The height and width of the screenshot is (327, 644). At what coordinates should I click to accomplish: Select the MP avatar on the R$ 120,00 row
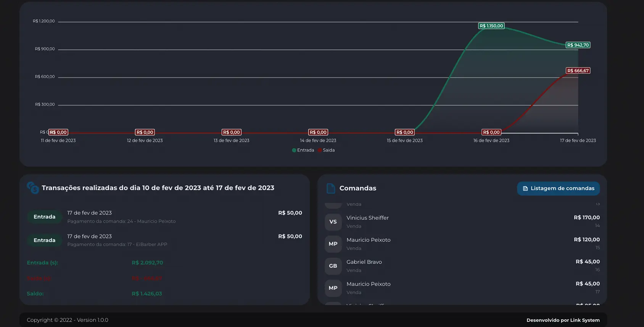pyautogui.click(x=333, y=244)
